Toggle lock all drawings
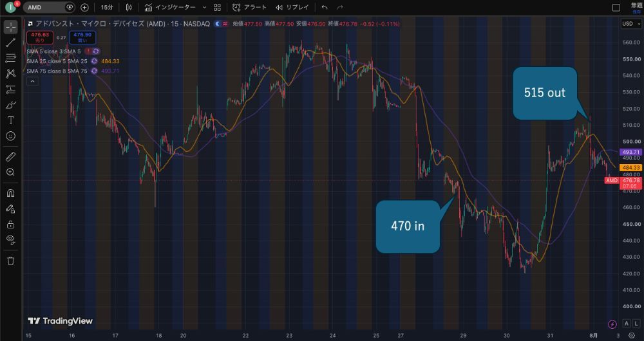This screenshot has width=644, height=341. tap(11, 225)
